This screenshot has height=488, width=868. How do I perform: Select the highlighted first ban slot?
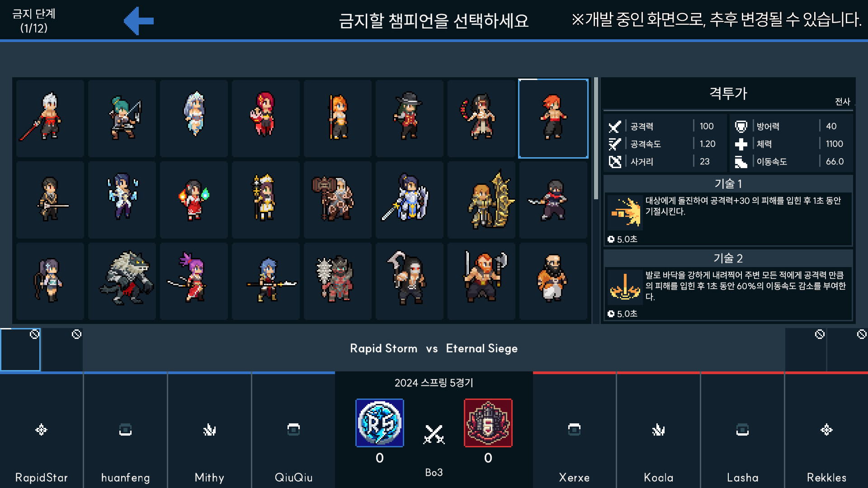(21, 349)
